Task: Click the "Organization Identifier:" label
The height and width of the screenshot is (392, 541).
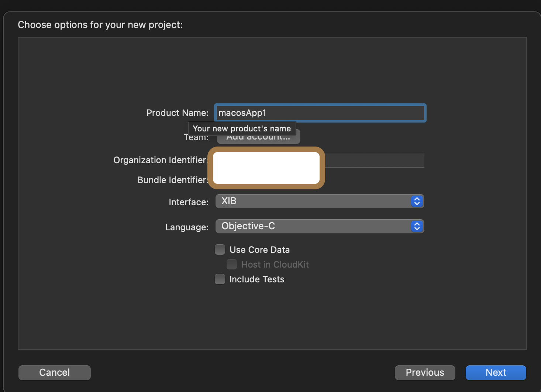Action: [160, 160]
